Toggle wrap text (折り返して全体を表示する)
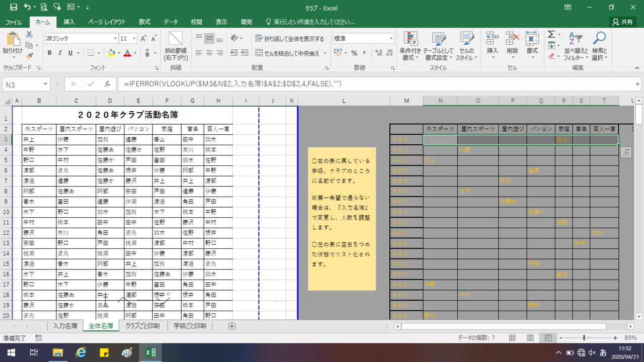 [290, 39]
